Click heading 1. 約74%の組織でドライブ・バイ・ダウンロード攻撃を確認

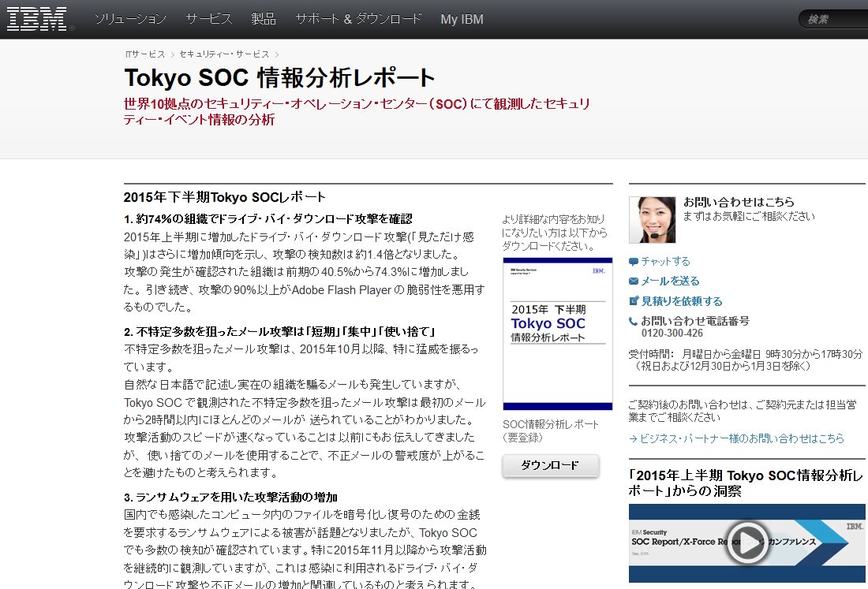click(x=268, y=219)
